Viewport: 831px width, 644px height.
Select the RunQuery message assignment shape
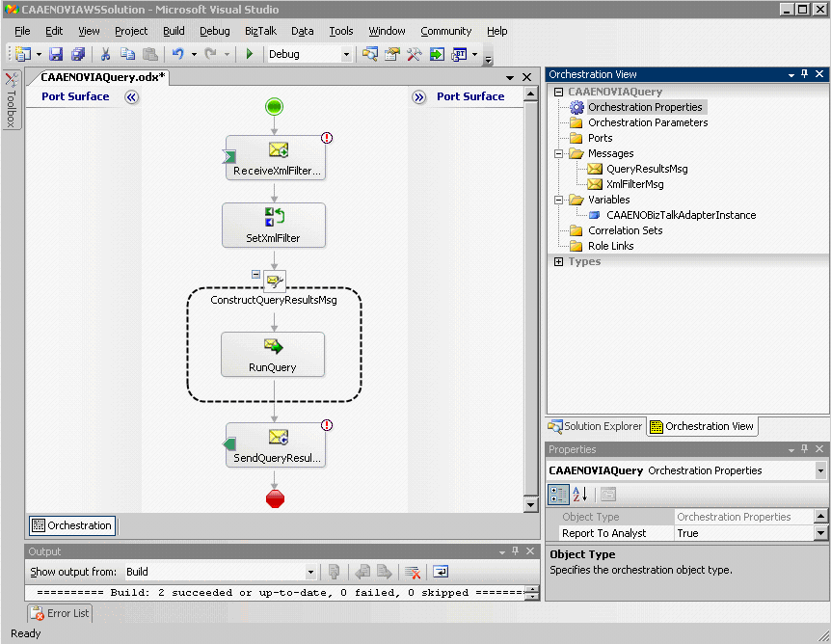(273, 354)
